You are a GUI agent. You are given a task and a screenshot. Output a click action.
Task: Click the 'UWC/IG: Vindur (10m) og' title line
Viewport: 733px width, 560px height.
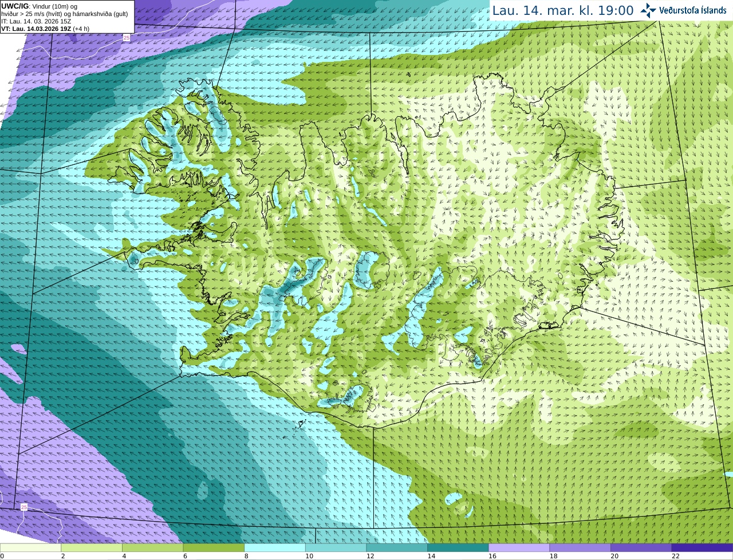[39, 6]
